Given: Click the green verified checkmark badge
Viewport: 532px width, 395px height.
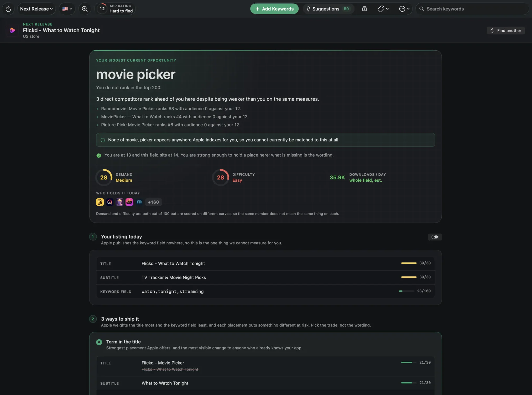Looking at the screenshot, I should (99, 155).
